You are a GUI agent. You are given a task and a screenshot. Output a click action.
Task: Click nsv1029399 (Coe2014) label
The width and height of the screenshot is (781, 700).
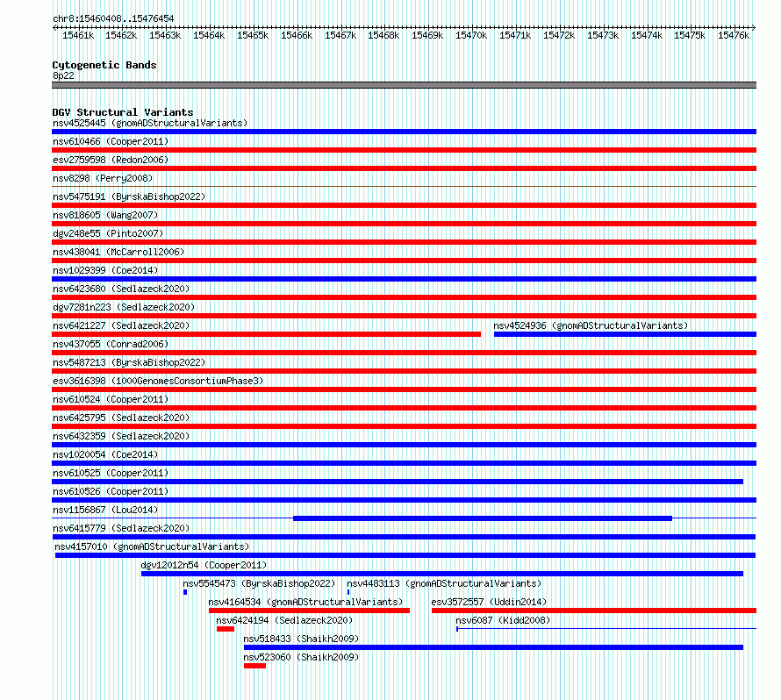point(105,270)
